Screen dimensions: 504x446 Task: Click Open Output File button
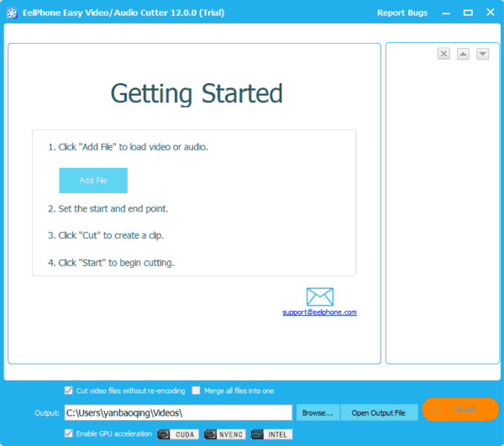point(379,413)
